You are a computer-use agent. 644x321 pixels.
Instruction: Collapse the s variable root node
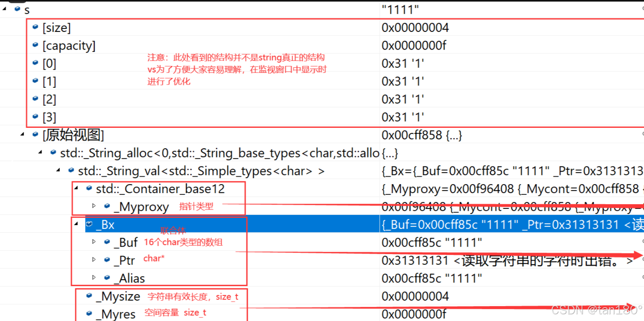pos(4,9)
